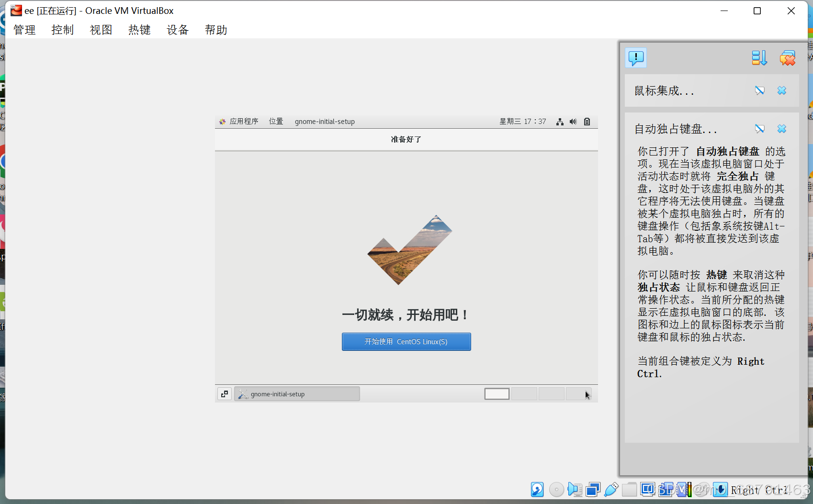
Task: Switch to the second workspace in switcher
Action: click(524, 394)
